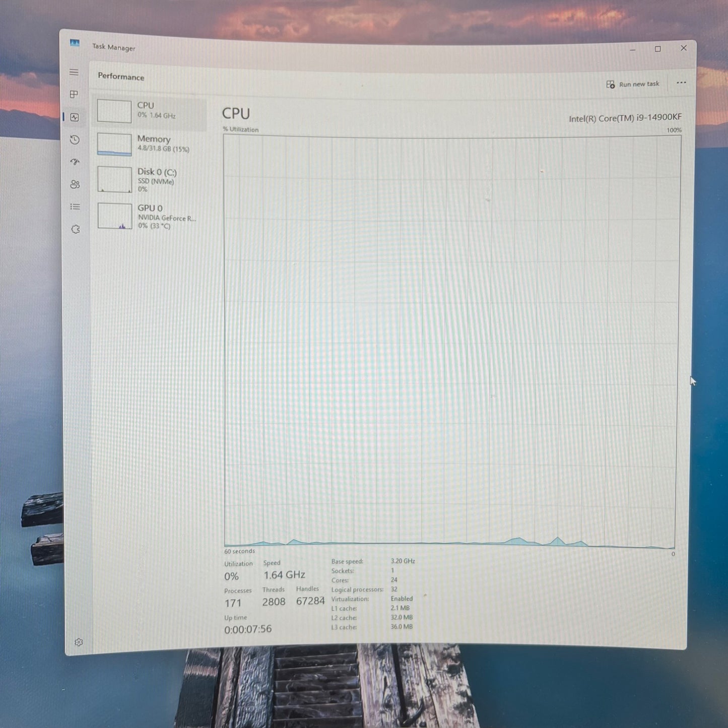Click the Disk 0 mini graph thumbnail
Screen dimensions: 728x728
coord(115,180)
